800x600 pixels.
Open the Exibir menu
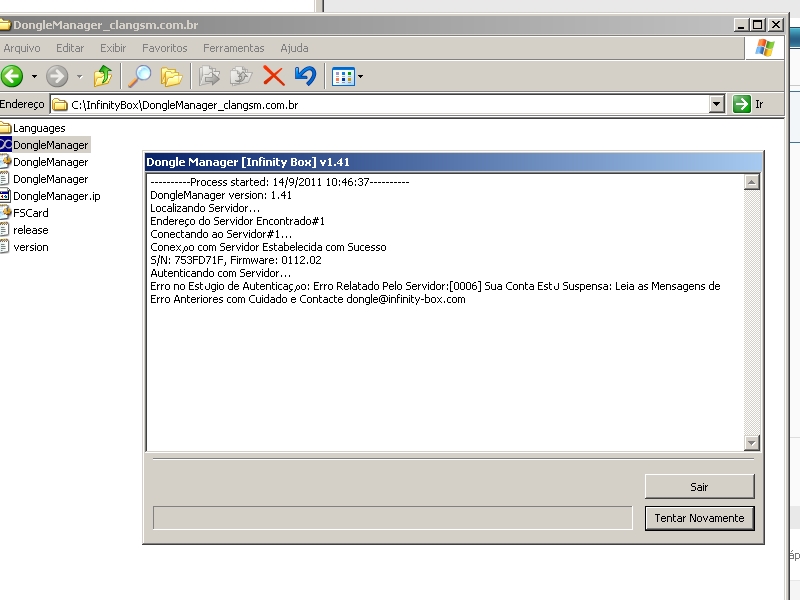tap(113, 48)
